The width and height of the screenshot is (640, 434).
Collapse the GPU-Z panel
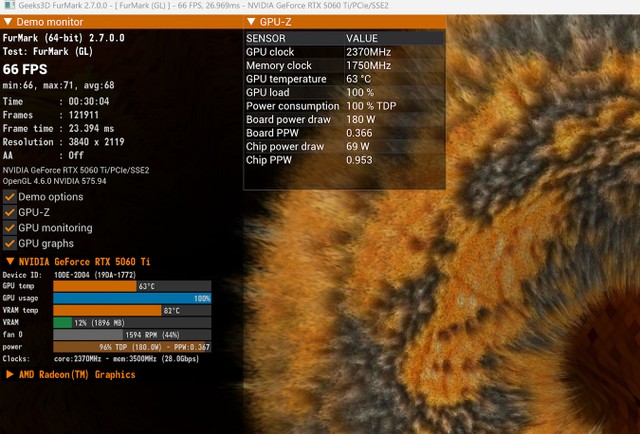251,22
